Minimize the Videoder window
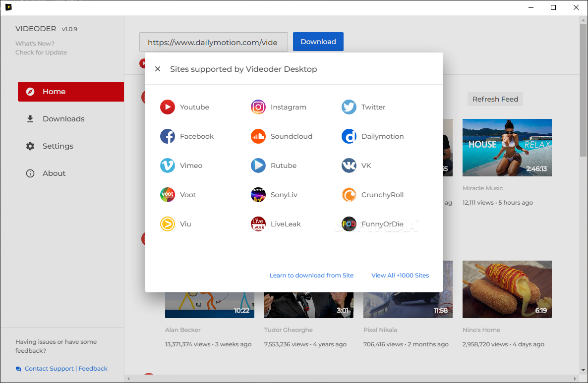 click(531, 7)
